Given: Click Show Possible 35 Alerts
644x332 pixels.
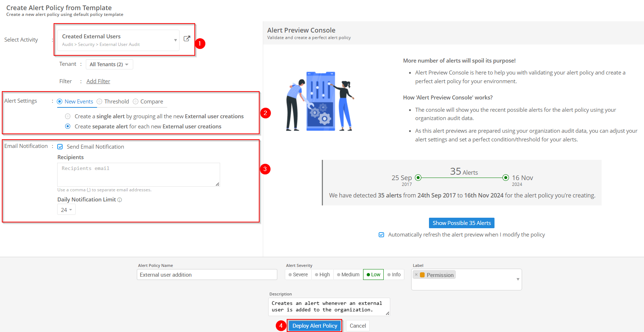Looking at the screenshot, I should pyautogui.click(x=462, y=223).
